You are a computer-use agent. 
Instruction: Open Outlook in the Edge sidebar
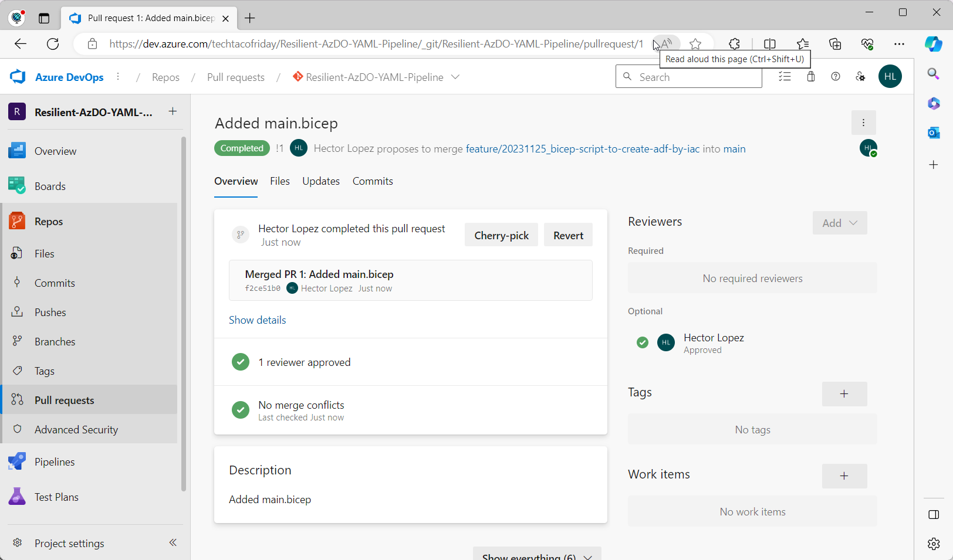coord(934,133)
